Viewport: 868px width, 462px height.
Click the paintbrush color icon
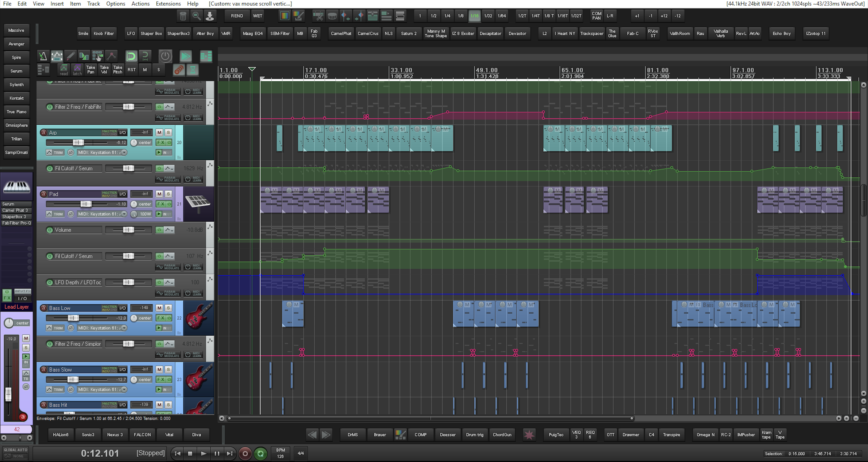click(298, 16)
